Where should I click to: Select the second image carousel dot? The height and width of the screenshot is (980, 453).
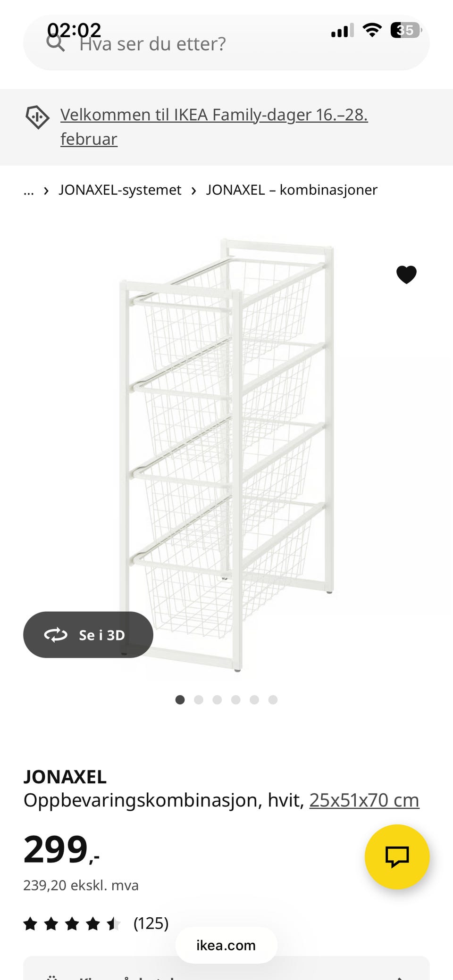coord(199,699)
